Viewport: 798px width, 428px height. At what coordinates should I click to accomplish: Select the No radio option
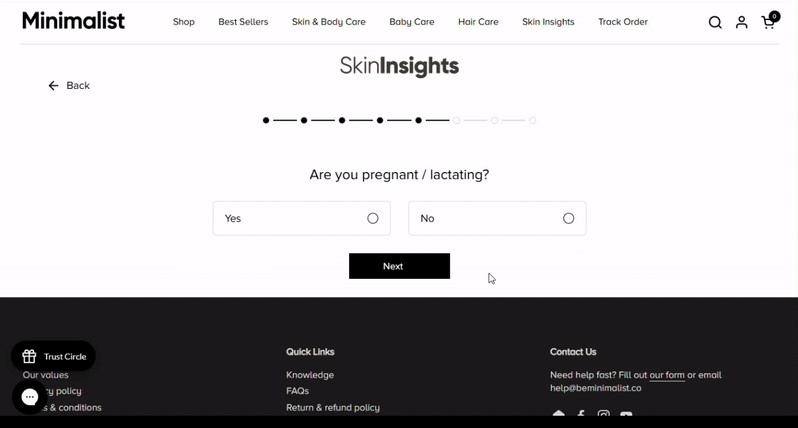click(x=568, y=218)
